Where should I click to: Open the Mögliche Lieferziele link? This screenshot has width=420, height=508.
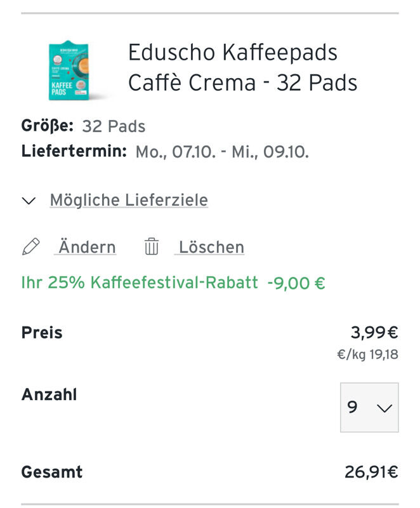coord(129,200)
